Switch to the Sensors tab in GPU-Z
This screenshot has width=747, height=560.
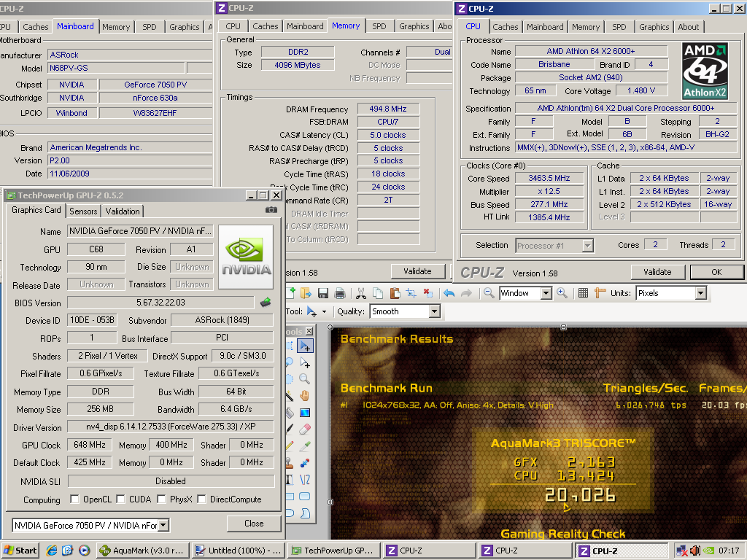click(83, 211)
